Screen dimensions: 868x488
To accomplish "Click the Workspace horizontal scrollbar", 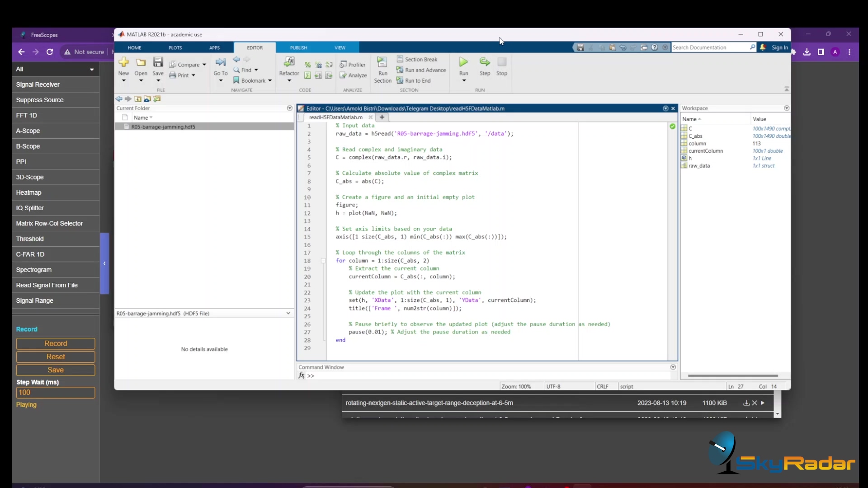I will 732,375.
